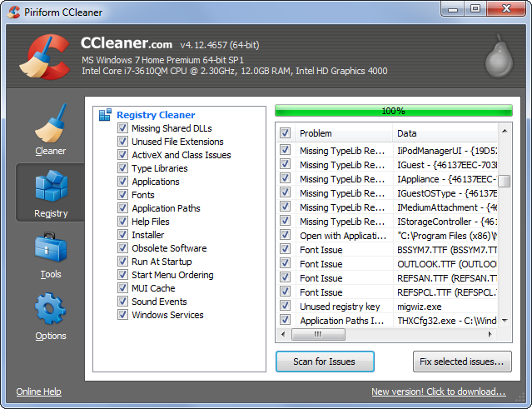This screenshot has height=409, width=532.
Task: Uncheck Windows Services
Action: [122, 315]
